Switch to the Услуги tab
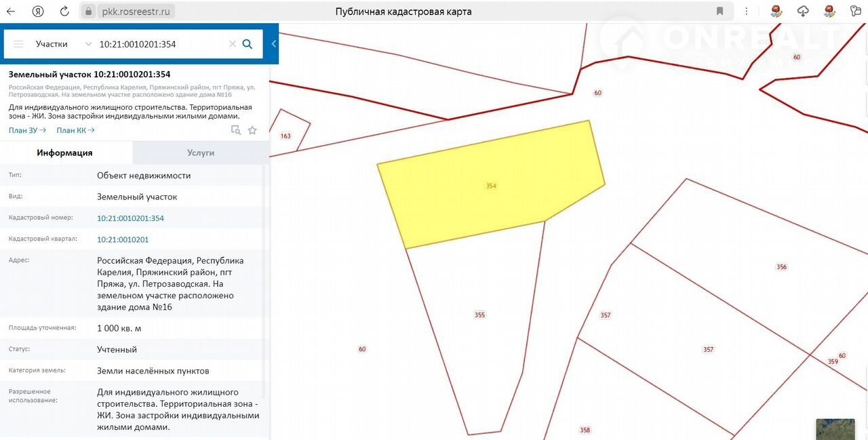868x440 pixels. point(201,153)
